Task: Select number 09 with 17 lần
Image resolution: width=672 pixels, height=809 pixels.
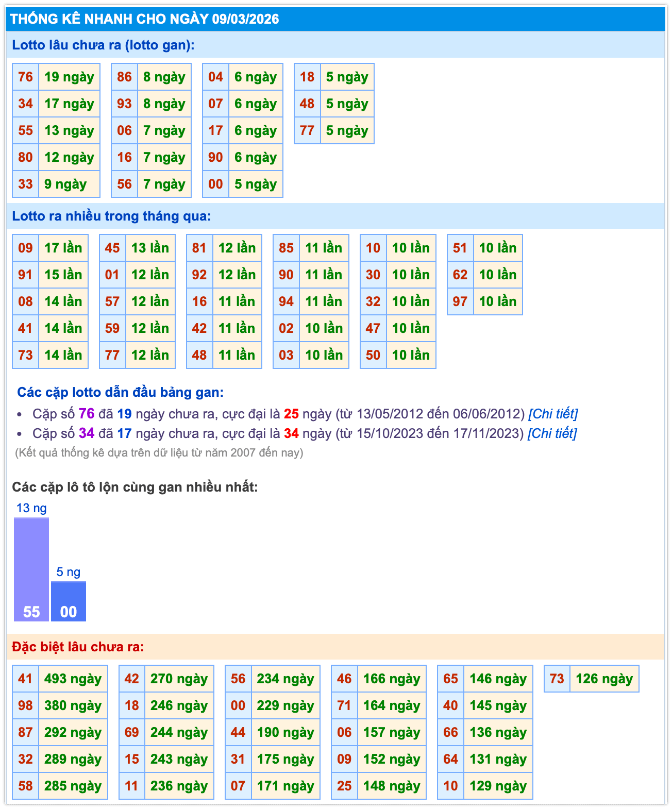Action: click(x=26, y=248)
